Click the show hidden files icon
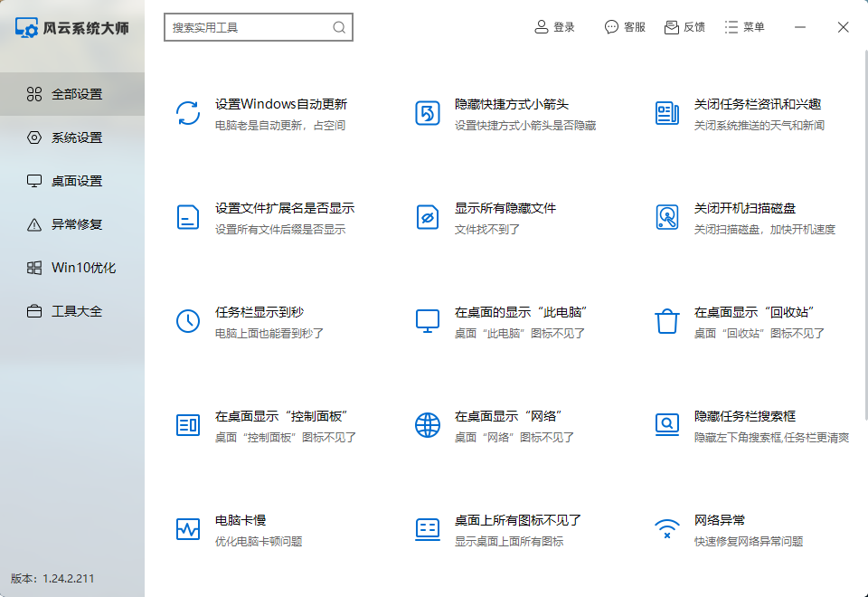This screenshot has height=597, width=868. pos(428,217)
